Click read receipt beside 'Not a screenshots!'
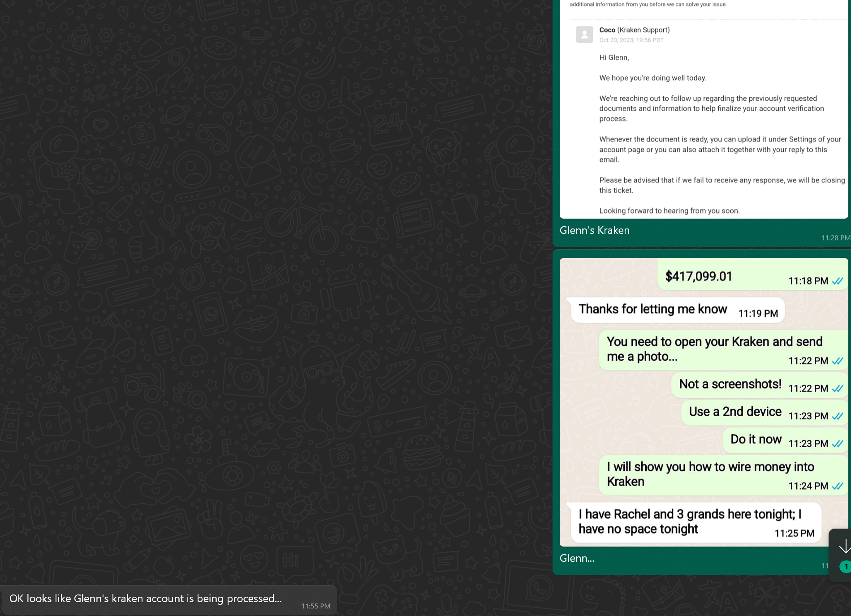Image resolution: width=851 pixels, height=616 pixels. coord(838,388)
